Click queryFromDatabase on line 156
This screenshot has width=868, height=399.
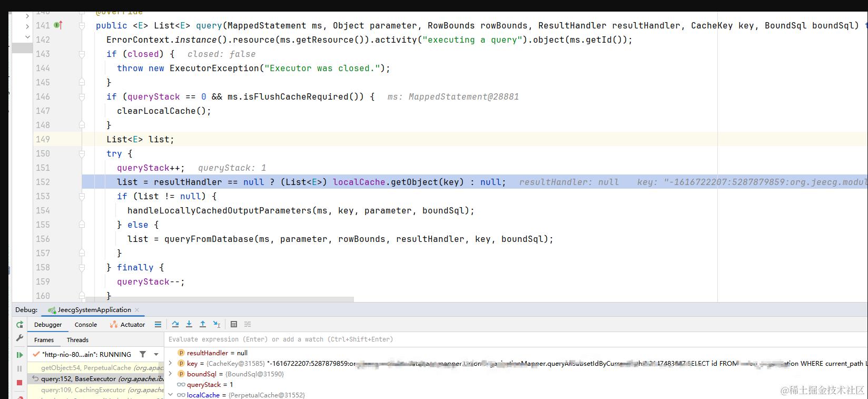209,239
